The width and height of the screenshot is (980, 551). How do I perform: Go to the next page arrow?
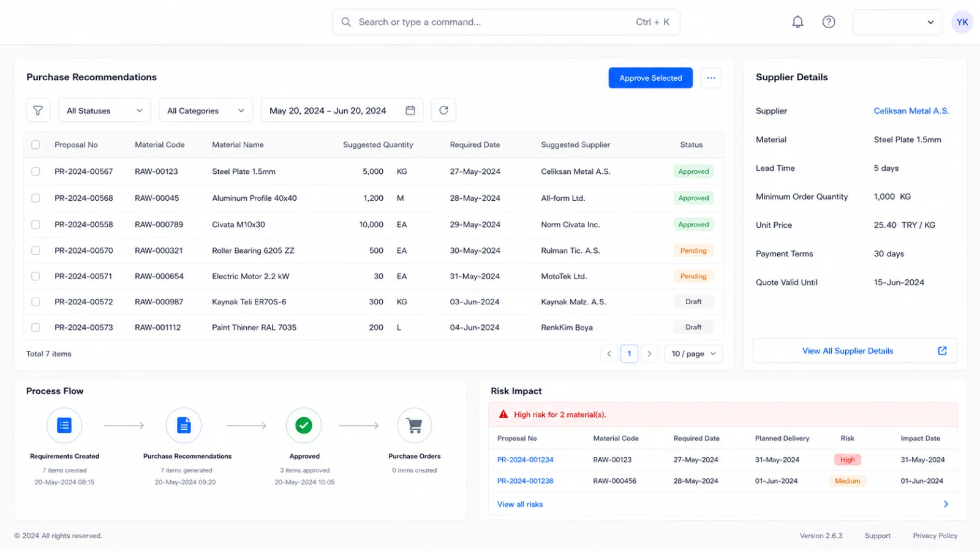[x=649, y=354]
